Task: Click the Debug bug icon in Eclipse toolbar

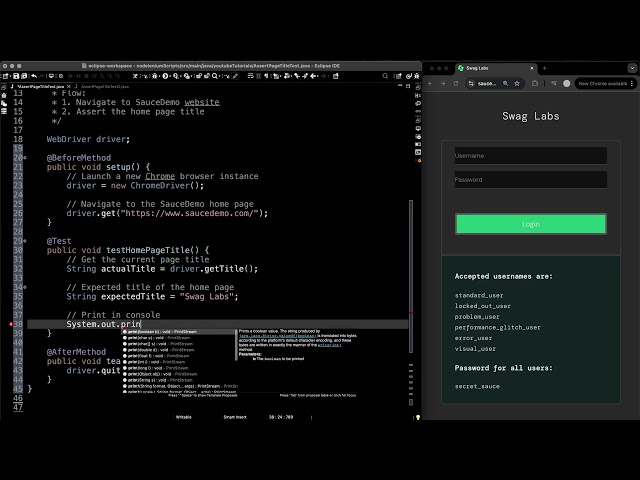Action: [x=155, y=76]
